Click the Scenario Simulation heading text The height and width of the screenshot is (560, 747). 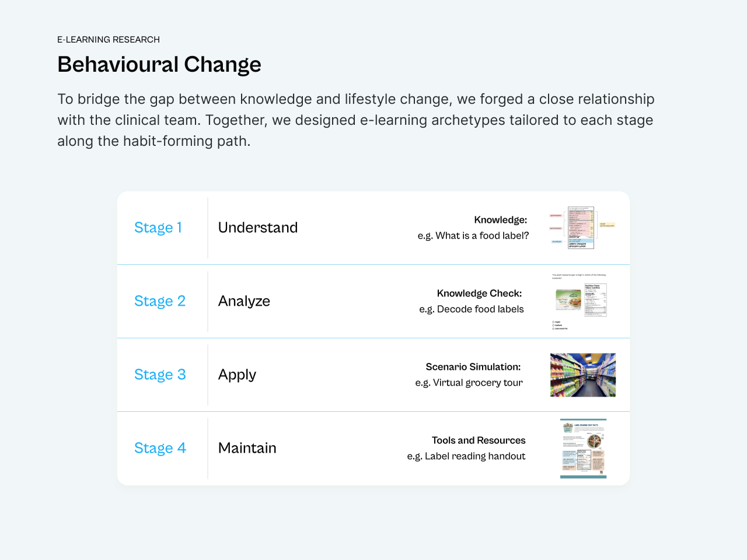(x=473, y=367)
